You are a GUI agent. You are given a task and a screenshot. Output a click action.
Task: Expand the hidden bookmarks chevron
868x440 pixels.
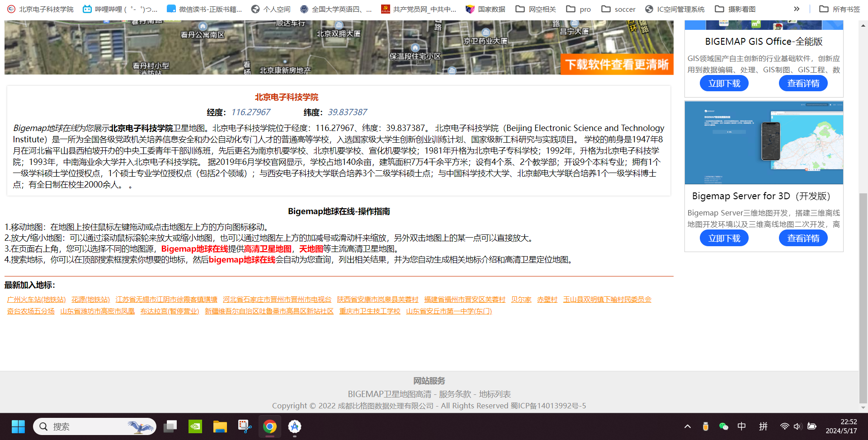(797, 9)
